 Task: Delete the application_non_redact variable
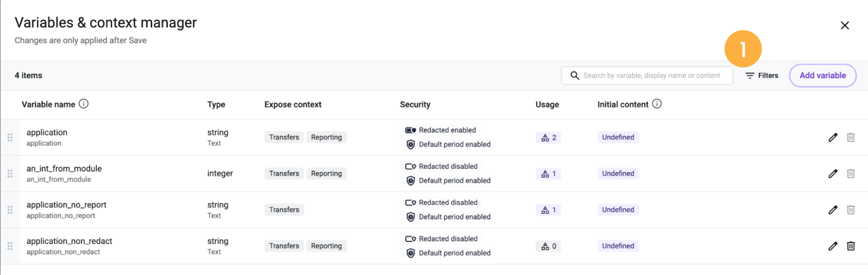click(851, 246)
